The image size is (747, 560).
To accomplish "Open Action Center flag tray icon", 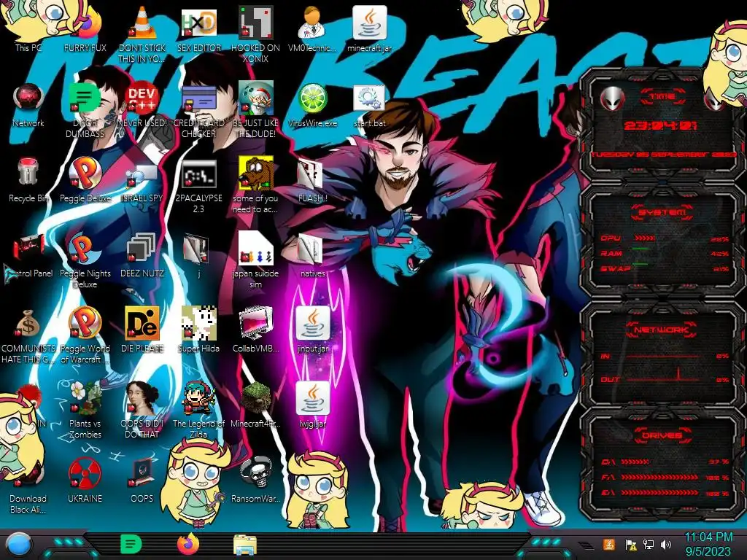I will coord(631,544).
